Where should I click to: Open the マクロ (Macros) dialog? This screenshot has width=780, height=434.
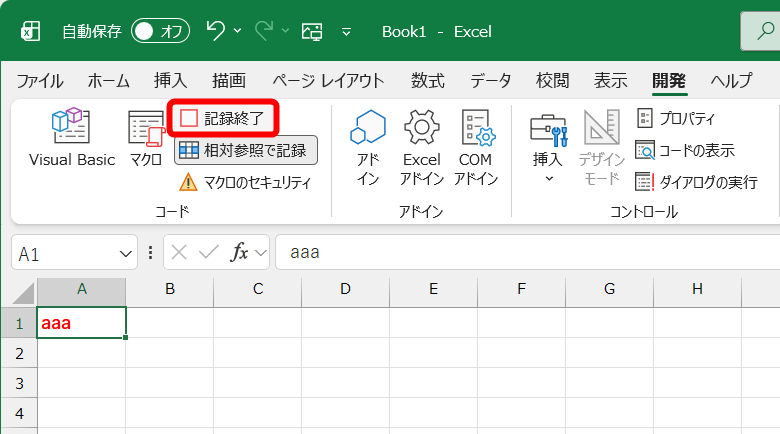[x=146, y=138]
